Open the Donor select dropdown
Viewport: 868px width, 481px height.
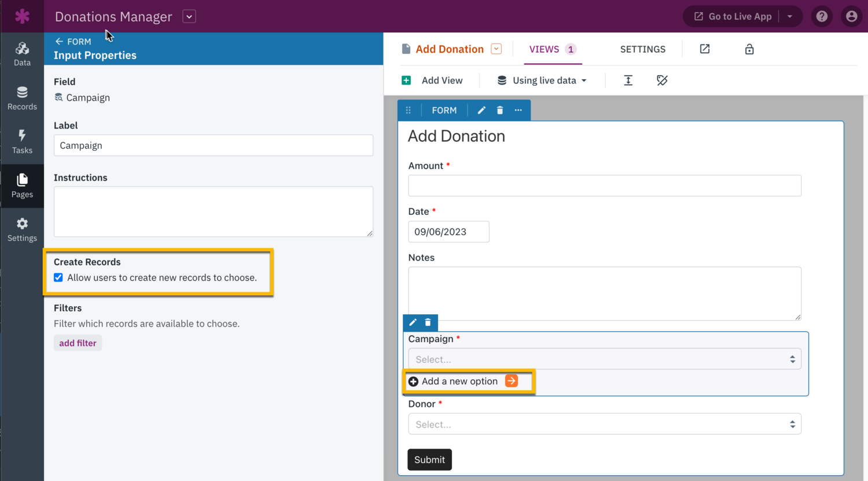pos(604,424)
